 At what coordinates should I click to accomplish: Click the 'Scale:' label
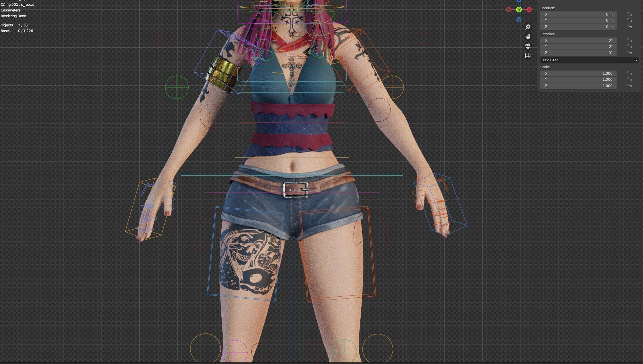545,67
